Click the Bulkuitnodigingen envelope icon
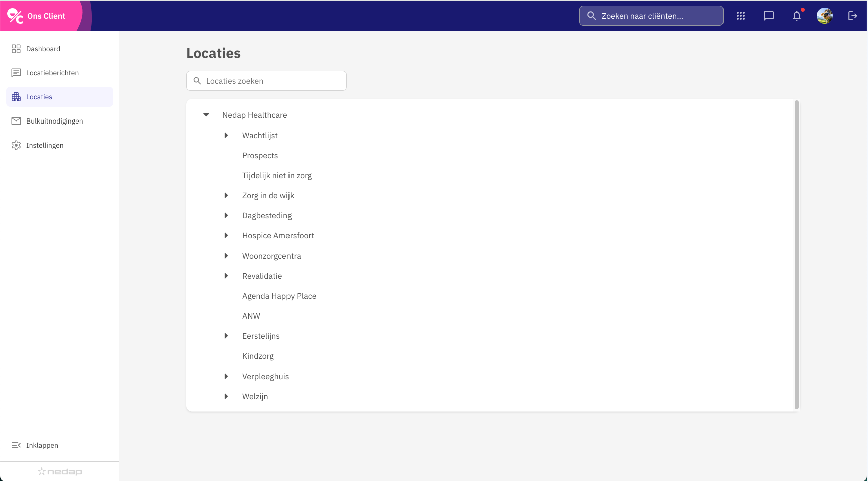This screenshot has height=483, width=868. [16, 121]
